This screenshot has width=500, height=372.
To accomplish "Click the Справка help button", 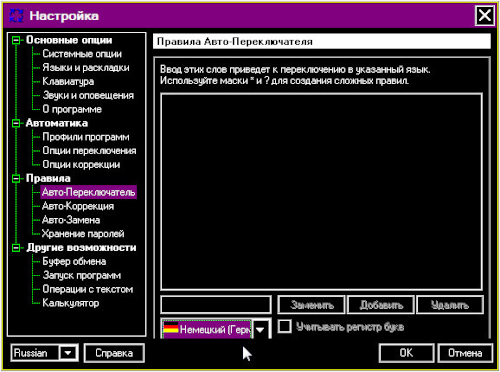I will point(114,353).
